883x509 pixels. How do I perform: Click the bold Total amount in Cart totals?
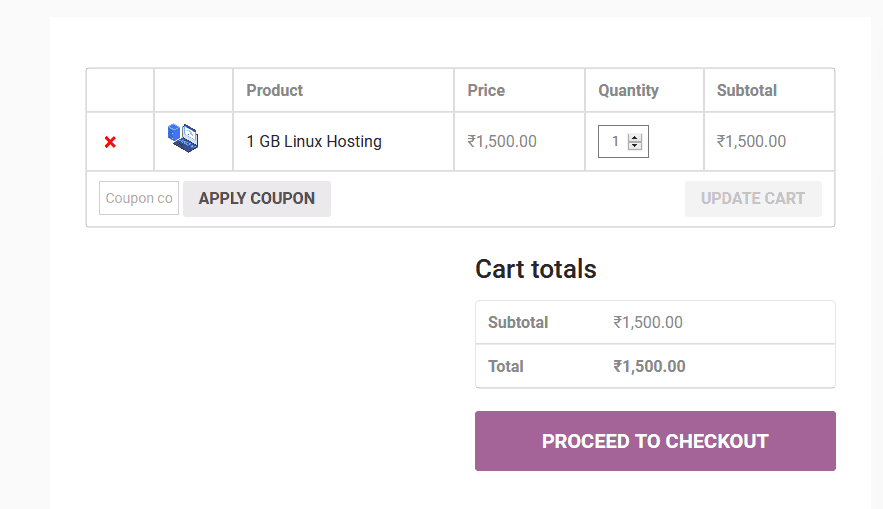click(649, 366)
